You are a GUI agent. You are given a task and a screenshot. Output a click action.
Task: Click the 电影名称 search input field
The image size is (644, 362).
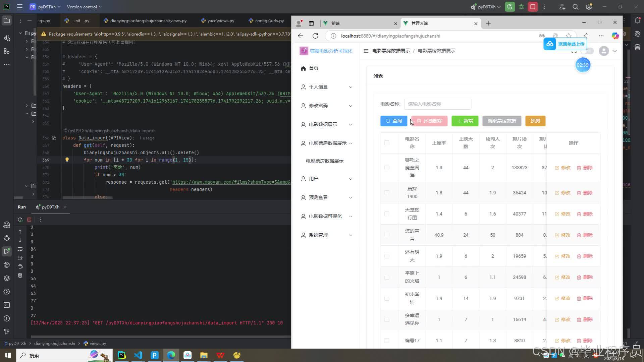437,104
